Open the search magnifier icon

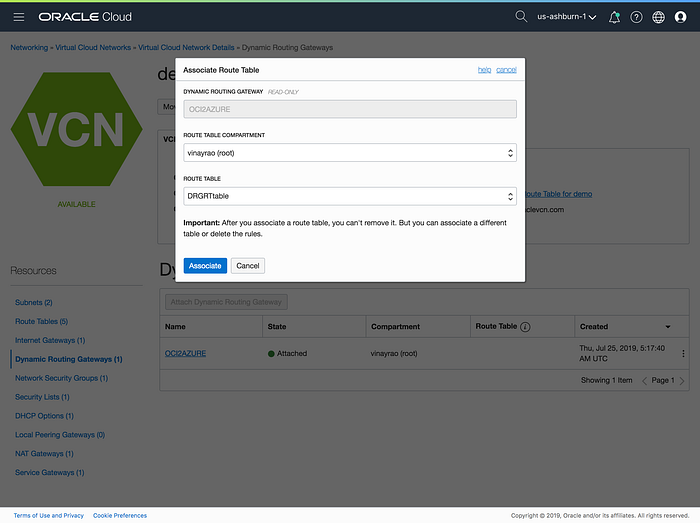pos(521,17)
